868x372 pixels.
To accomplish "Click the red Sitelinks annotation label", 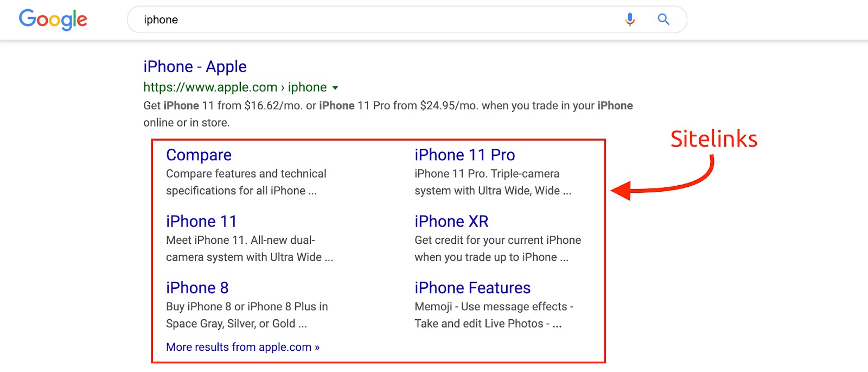I will click(x=713, y=139).
